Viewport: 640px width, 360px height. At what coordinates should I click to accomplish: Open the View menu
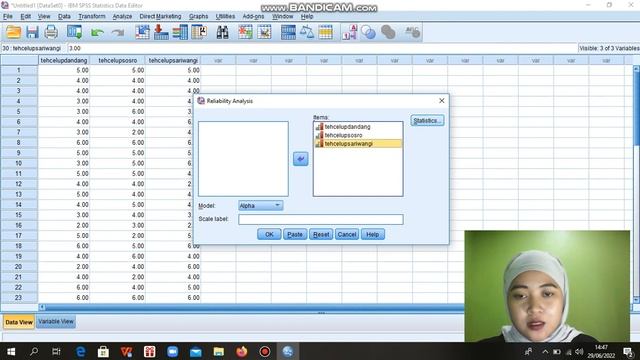tap(44, 16)
